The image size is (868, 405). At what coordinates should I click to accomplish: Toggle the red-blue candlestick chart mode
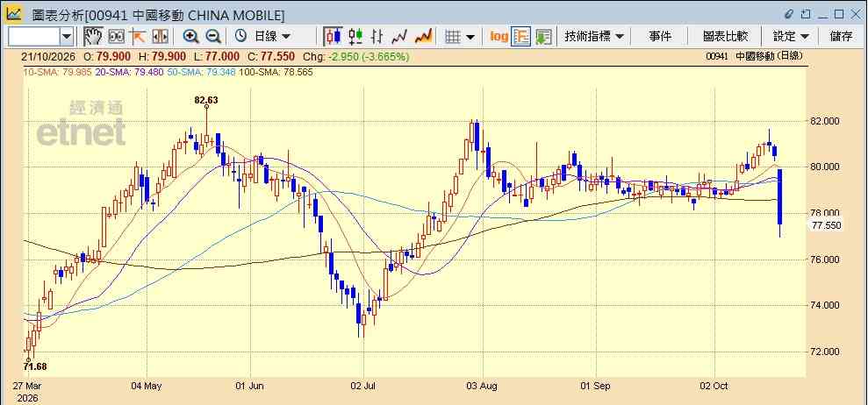tap(334, 37)
